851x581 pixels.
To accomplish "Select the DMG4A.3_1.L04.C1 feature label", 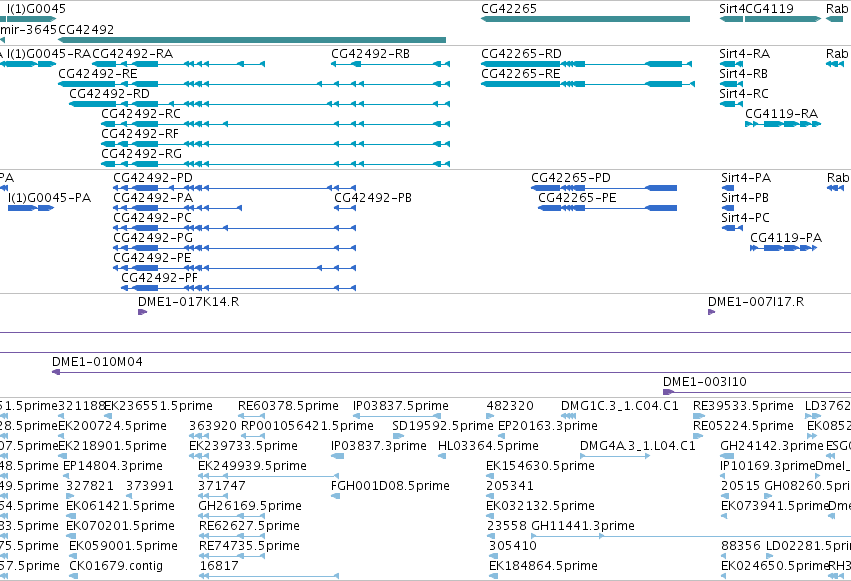I will (x=638, y=446).
